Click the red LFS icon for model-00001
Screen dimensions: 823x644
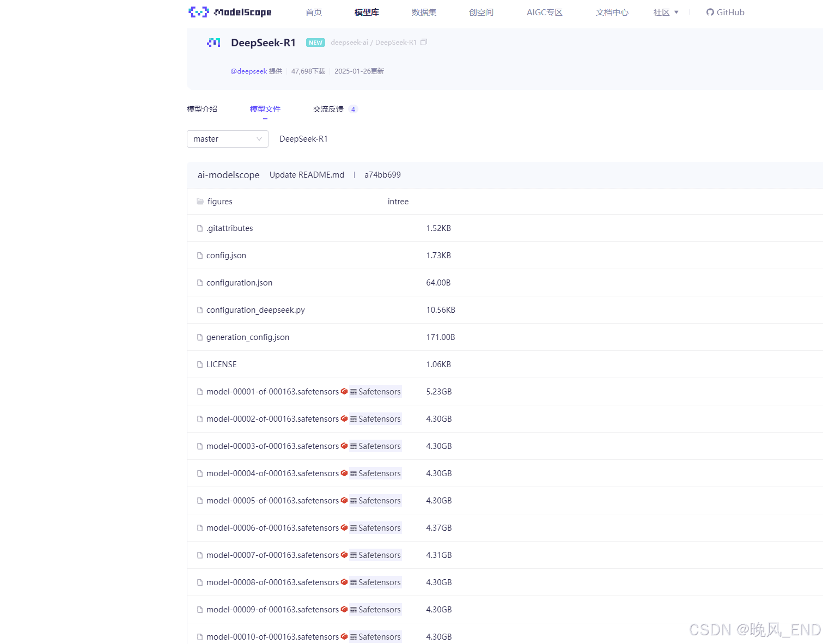(344, 391)
